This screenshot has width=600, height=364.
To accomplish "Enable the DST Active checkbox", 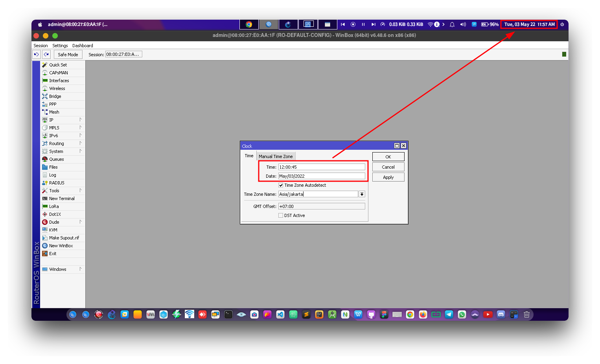I will coord(281,215).
